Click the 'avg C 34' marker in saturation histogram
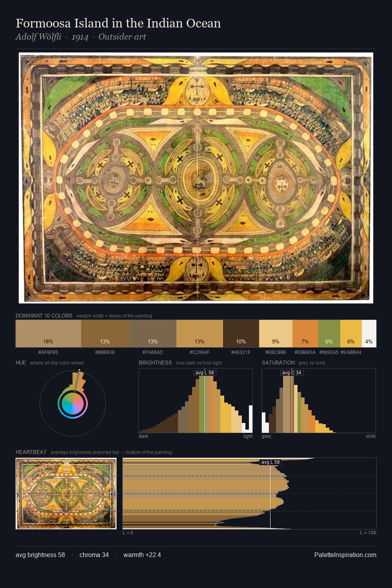The image size is (392, 588). tap(292, 373)
